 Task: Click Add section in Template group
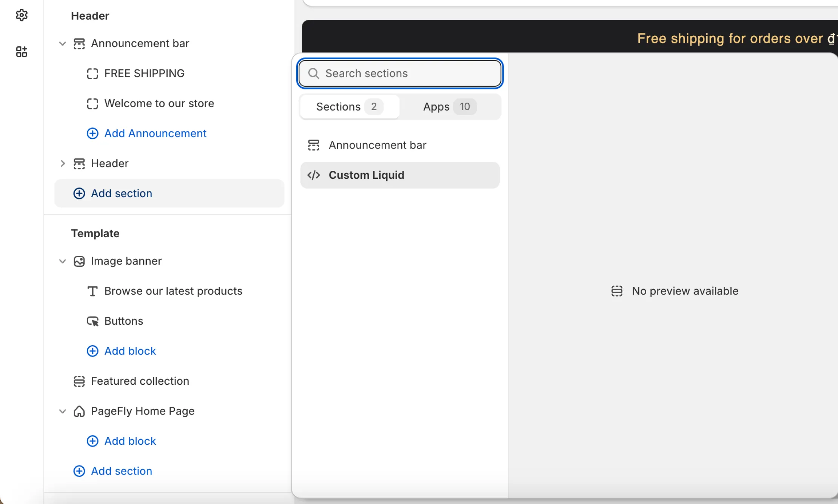point(122,471)
